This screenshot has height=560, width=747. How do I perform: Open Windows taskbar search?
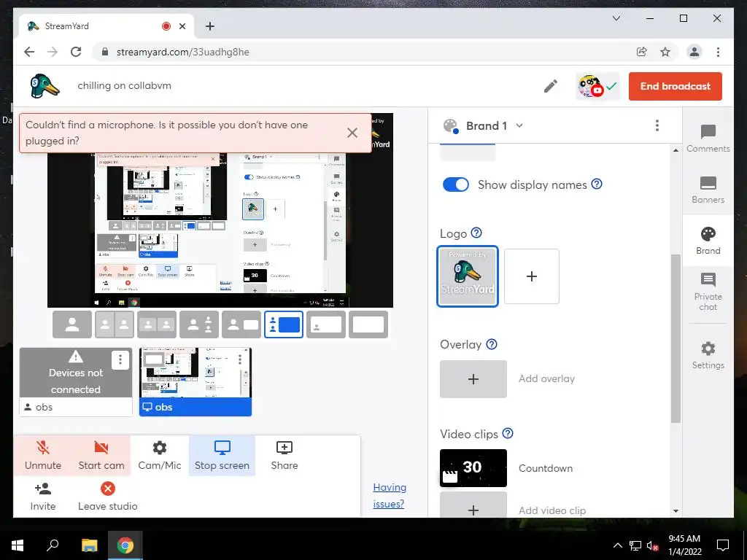[53, 545]
